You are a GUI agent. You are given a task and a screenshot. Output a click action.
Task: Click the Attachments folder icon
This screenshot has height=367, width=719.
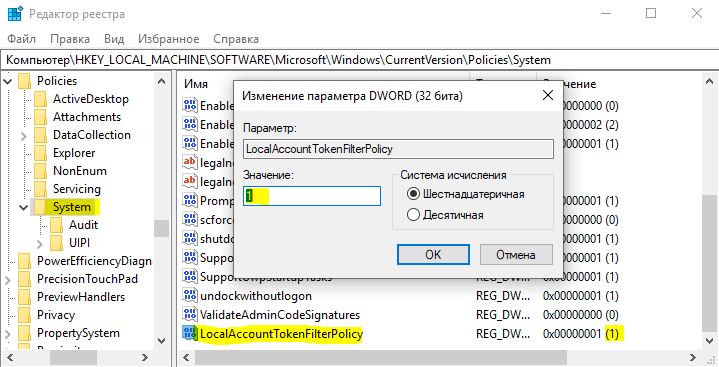tap(40, 117)
